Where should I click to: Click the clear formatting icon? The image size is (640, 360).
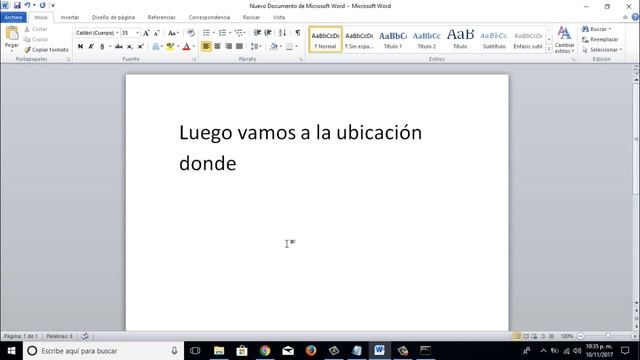coord(191,33)
